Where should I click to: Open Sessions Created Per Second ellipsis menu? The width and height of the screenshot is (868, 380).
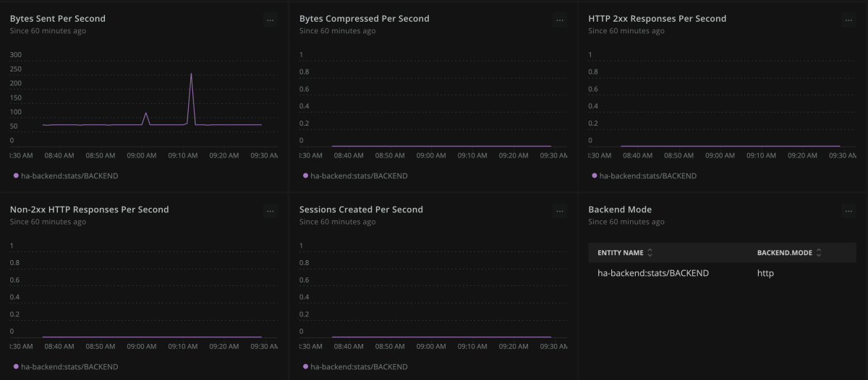560,211
